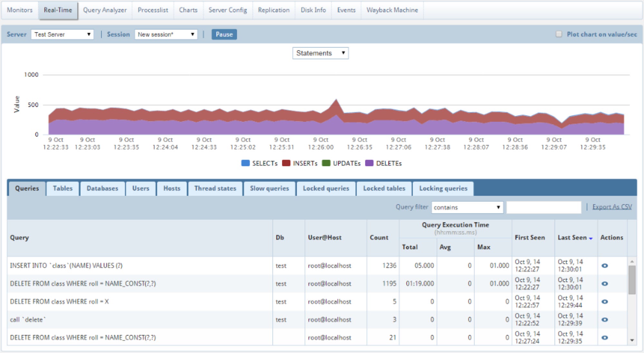Select the 'DELETE FROM class WHERE roll = X' text

(59, 302)
